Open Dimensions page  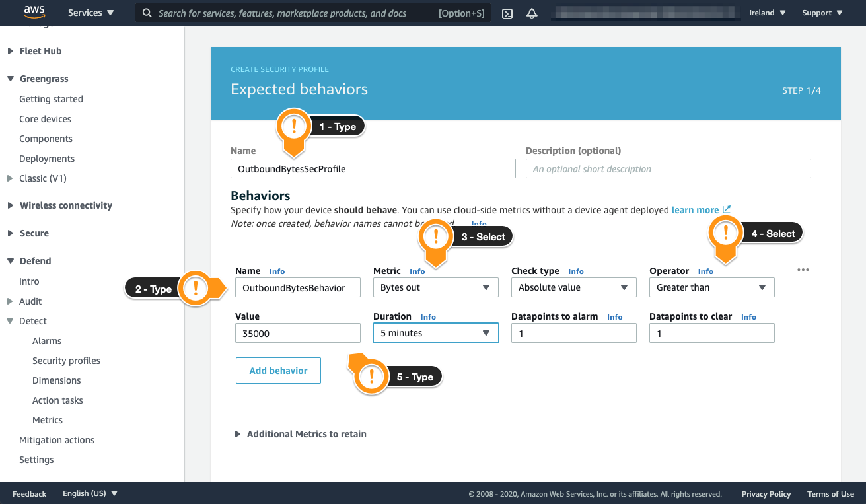tap(57, 380)
